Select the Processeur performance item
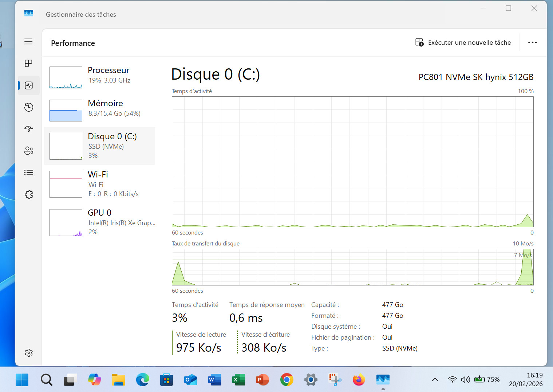 [99, 77]
